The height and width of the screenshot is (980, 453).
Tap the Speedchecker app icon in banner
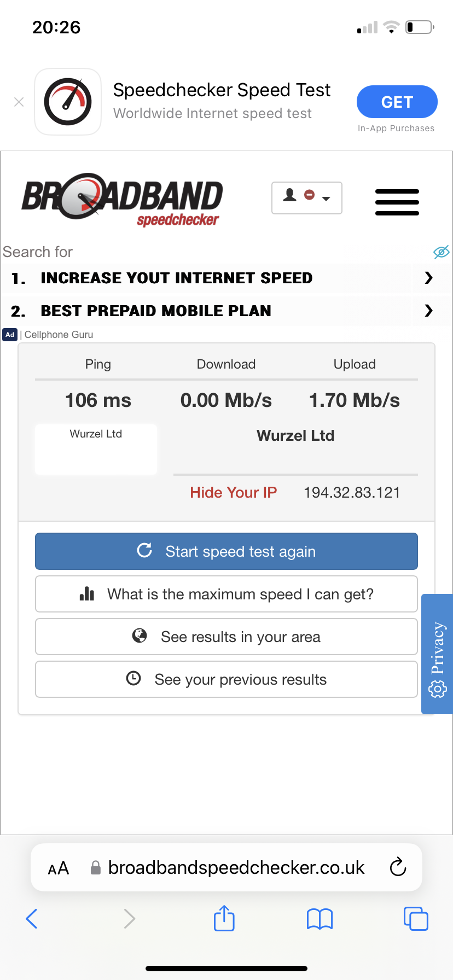68,102
